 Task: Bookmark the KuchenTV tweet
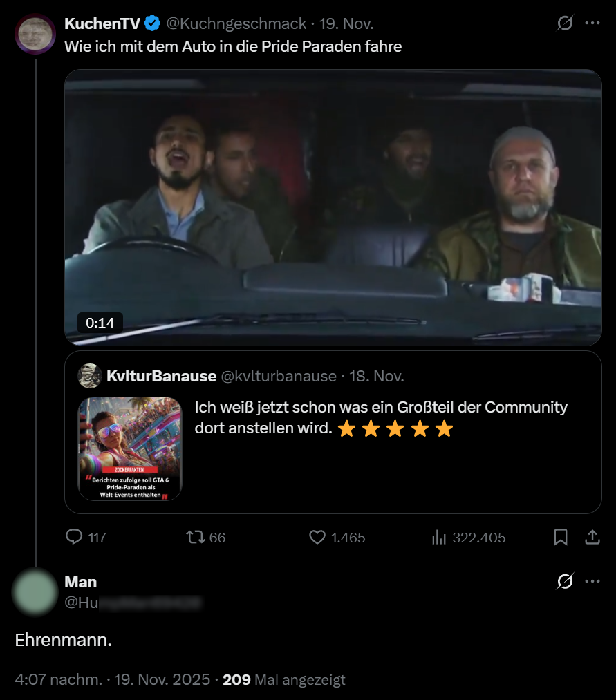(561, 537)
